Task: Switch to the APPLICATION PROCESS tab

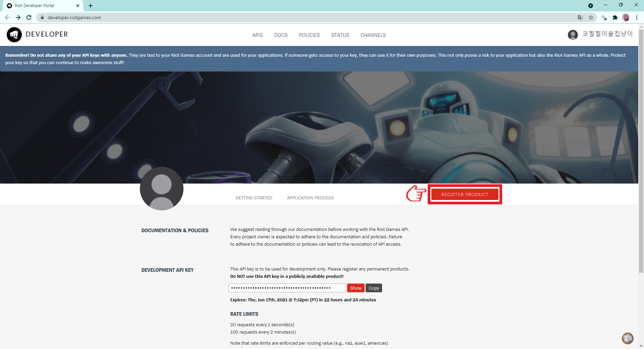Action: pyautogui.click(x=311, y=198)
